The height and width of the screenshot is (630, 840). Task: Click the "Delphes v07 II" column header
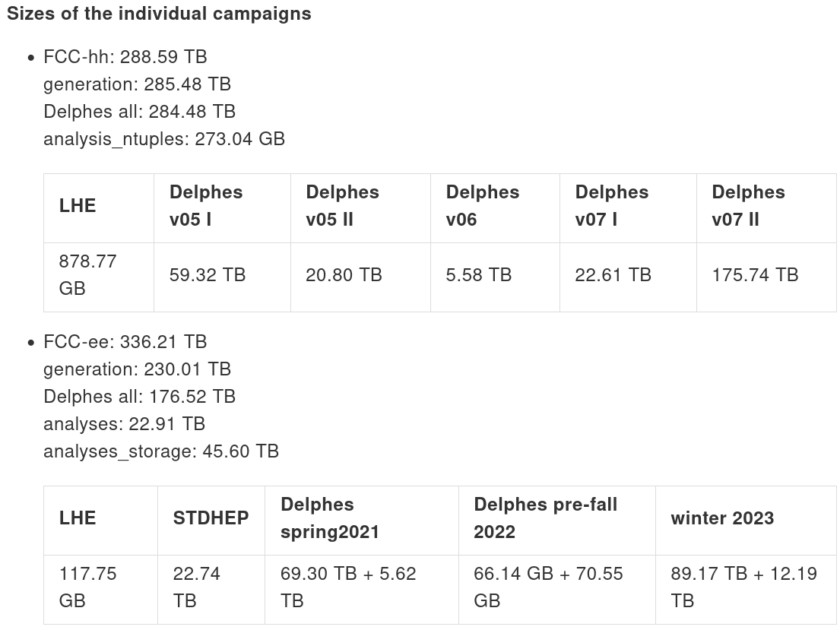point(749,206)
